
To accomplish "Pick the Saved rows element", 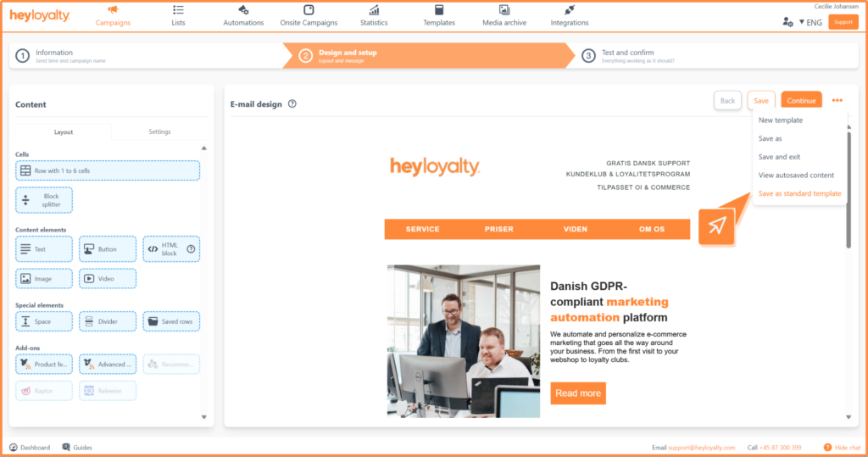I will coord(171,321).
